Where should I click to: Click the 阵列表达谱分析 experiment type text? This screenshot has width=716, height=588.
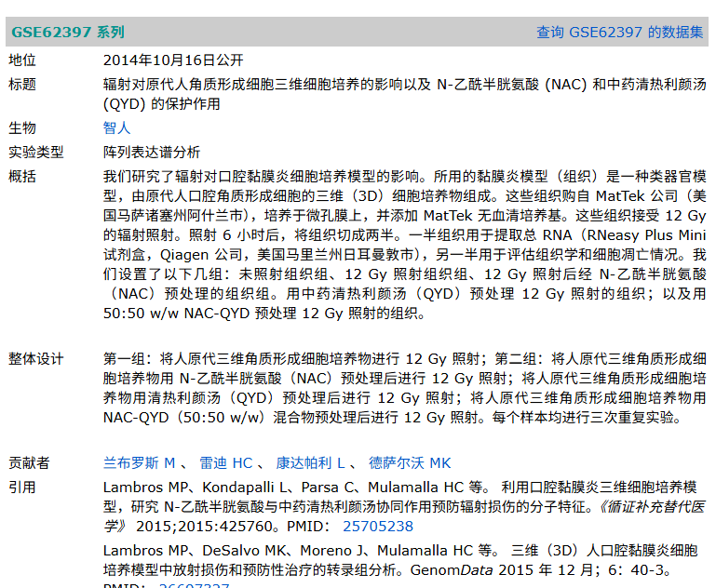[152, 152]
